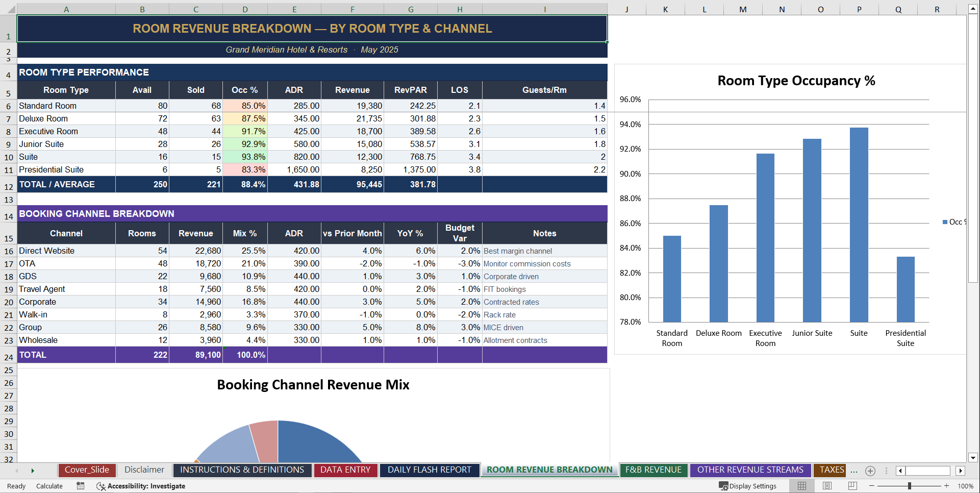The height and width of the screenshot is (493, 980).
Task: Click Presidential Suite ADR 1,650.00
Action: click(x=294, y=169)
